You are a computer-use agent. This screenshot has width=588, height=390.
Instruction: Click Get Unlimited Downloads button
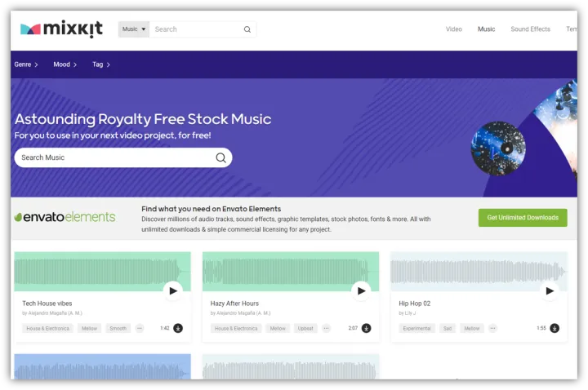(523, 218)
